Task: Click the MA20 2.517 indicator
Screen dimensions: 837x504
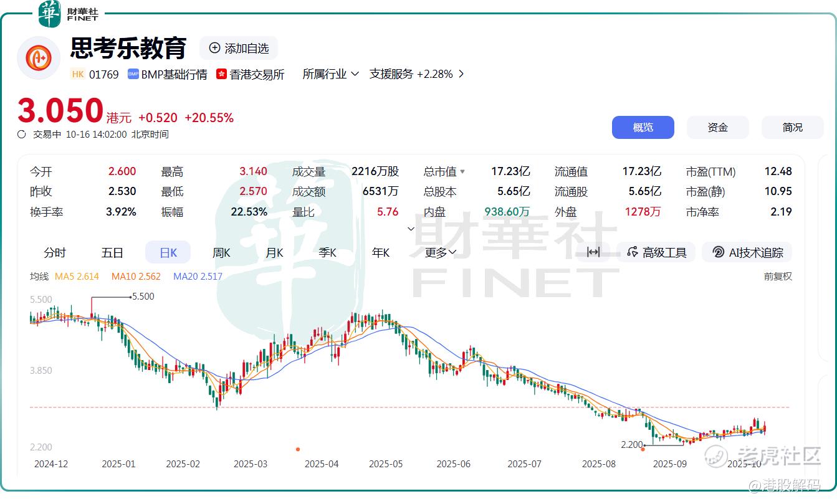Action: point(198,277)
